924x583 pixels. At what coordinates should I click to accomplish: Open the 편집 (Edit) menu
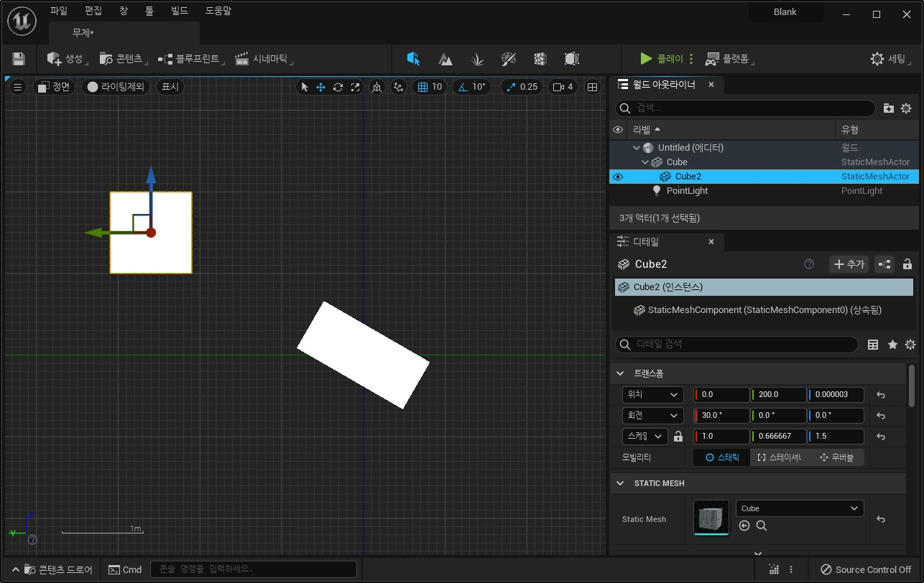coord(93,11)
